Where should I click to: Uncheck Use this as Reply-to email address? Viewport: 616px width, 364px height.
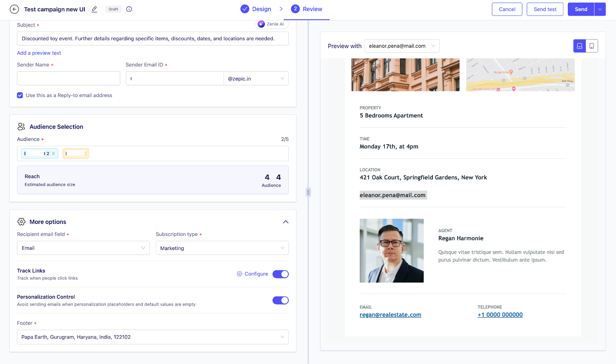[x=20, y=95]
